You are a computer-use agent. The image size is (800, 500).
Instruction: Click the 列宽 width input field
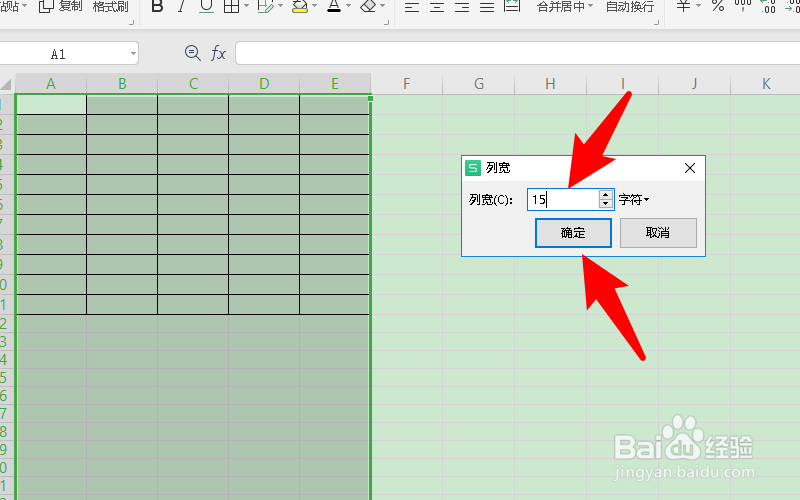point(563,199)
